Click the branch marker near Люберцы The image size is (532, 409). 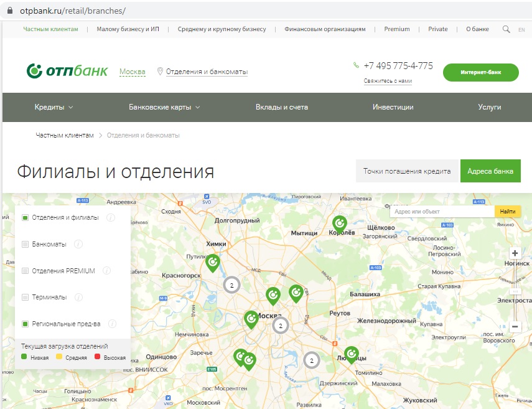[352, 354]
